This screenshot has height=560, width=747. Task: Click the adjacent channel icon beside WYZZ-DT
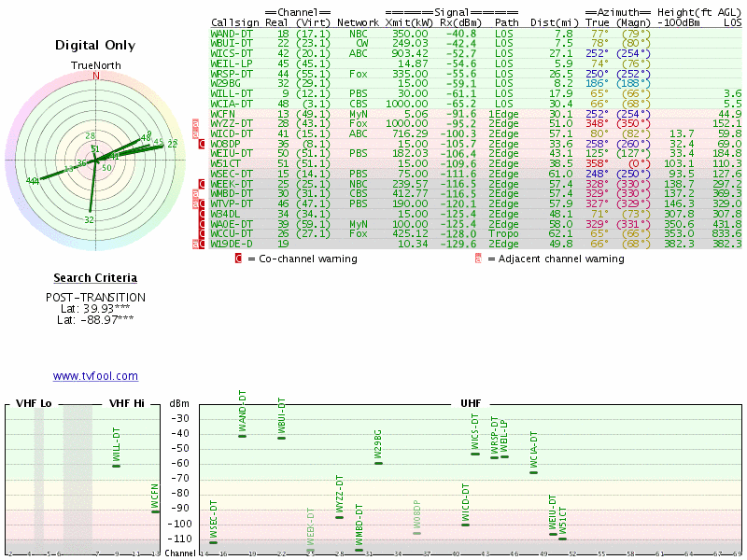point(195,124)
